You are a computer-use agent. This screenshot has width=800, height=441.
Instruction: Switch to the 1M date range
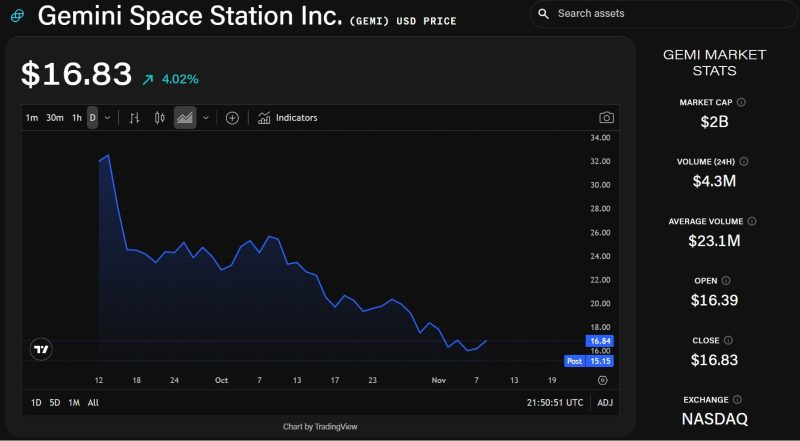point(74,402)
